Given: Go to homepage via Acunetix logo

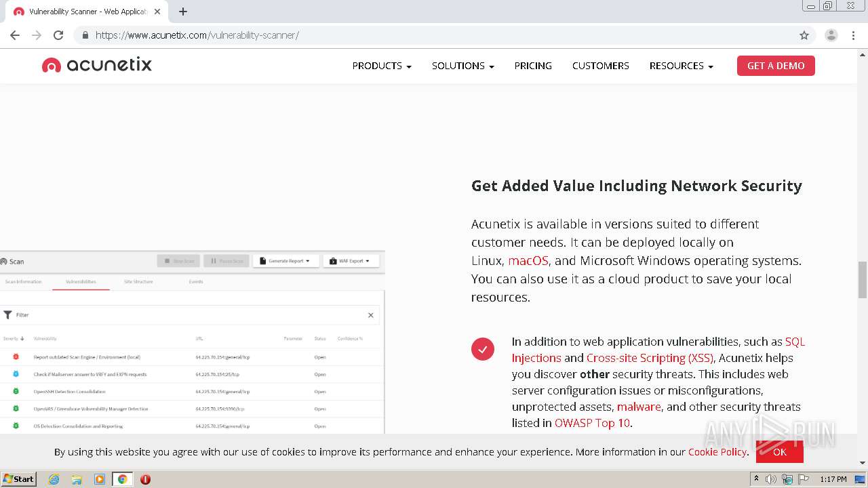Looking at the screenshot, I should 97,65.
